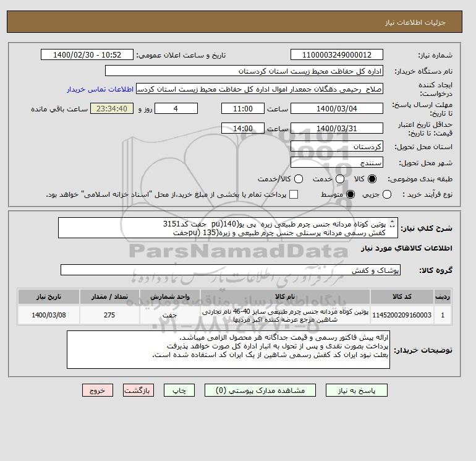Viewport: 476px width, 461px height.
Task: Click the buyer organization name field
Action: click(x=244, y=71)
